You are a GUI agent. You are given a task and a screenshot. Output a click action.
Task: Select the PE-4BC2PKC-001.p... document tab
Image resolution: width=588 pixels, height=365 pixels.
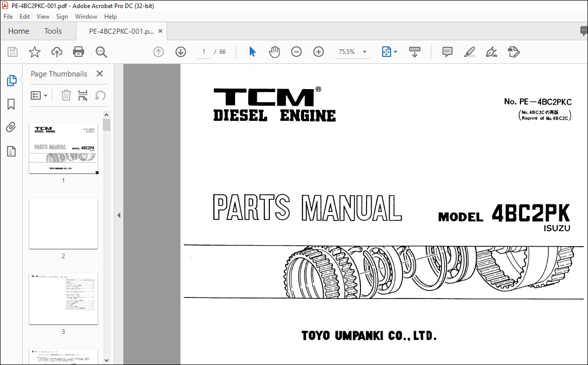click(121, 31)
